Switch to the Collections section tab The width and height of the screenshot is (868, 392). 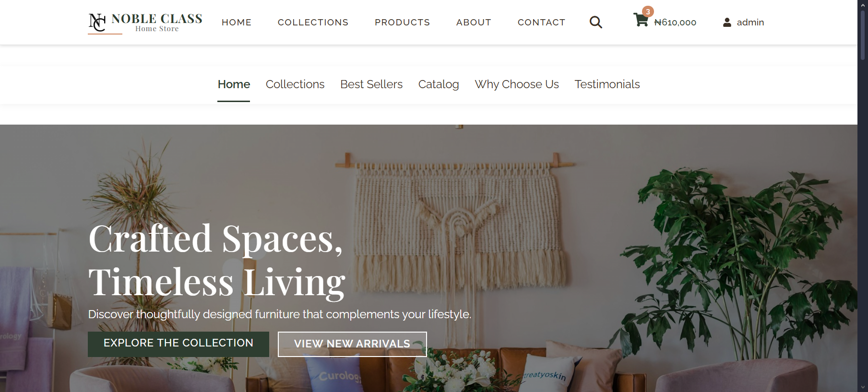click(295, 84)
